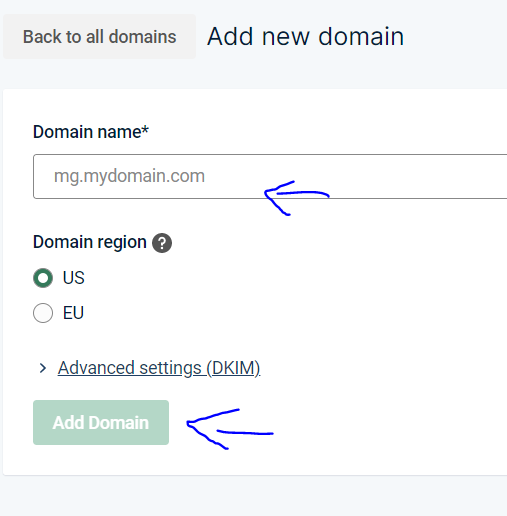This screenshot has height=516, width=507.
Task: Click the blue arrow beside Add Domain
Action: click(230, 429)
